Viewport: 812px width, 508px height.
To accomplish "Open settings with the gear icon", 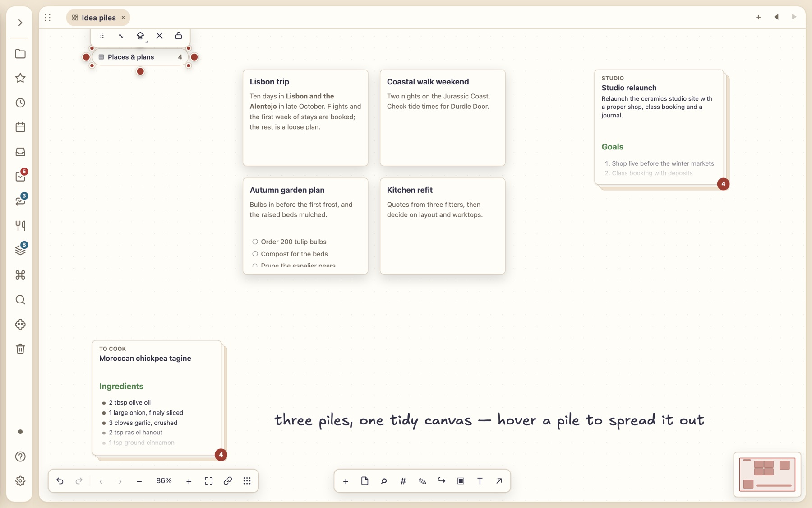I will [20, 481].
